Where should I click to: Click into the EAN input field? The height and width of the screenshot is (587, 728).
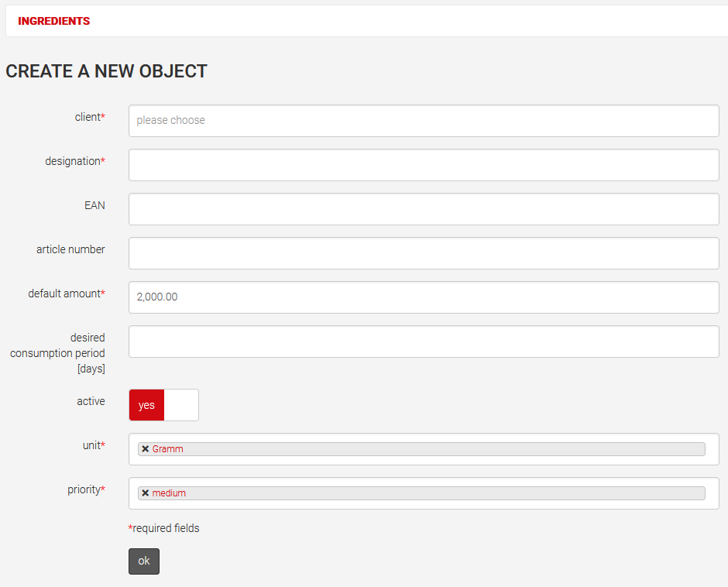(x=424, y=209)
